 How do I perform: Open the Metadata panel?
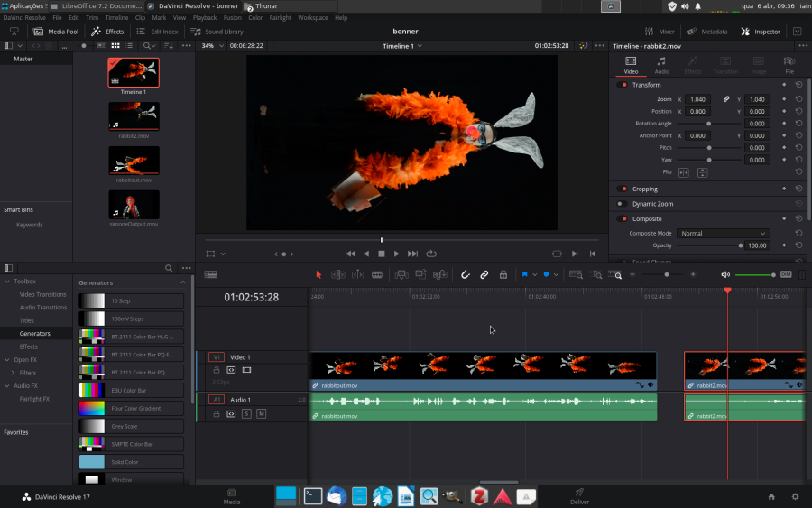click(706, 32)
